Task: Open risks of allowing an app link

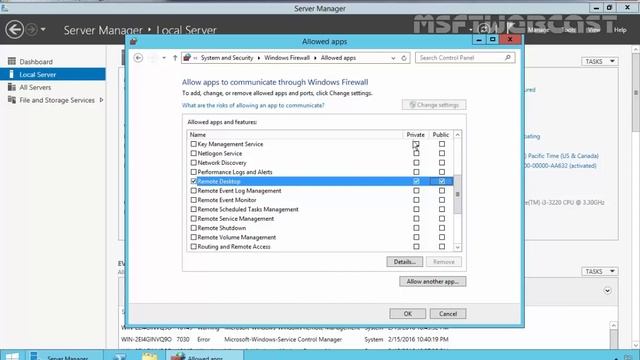Action: (x=253, y=105)
